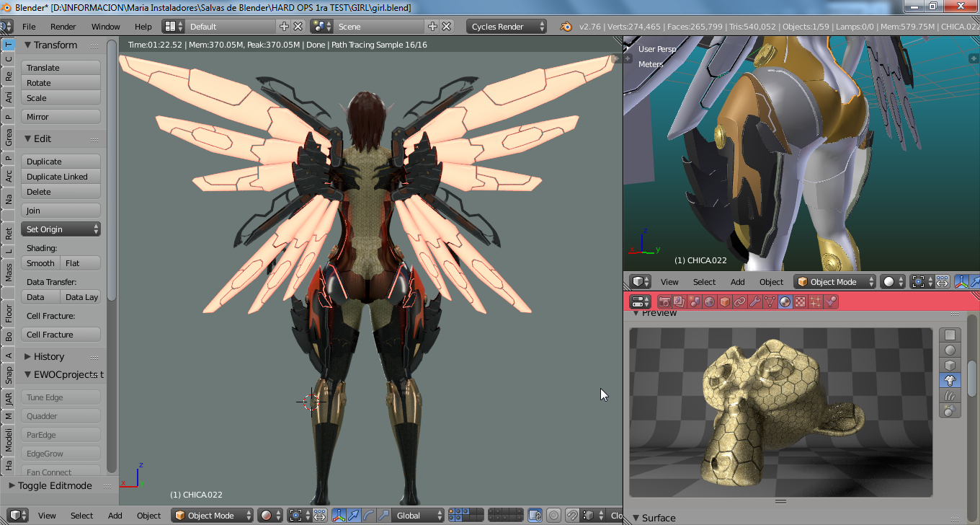Open the Render menu
This screenshot has width=980, height=525.
point(63,27)
